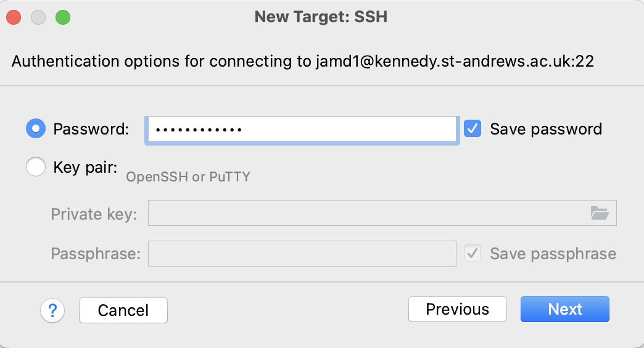Go back using the Previous button

coord(458,309)
